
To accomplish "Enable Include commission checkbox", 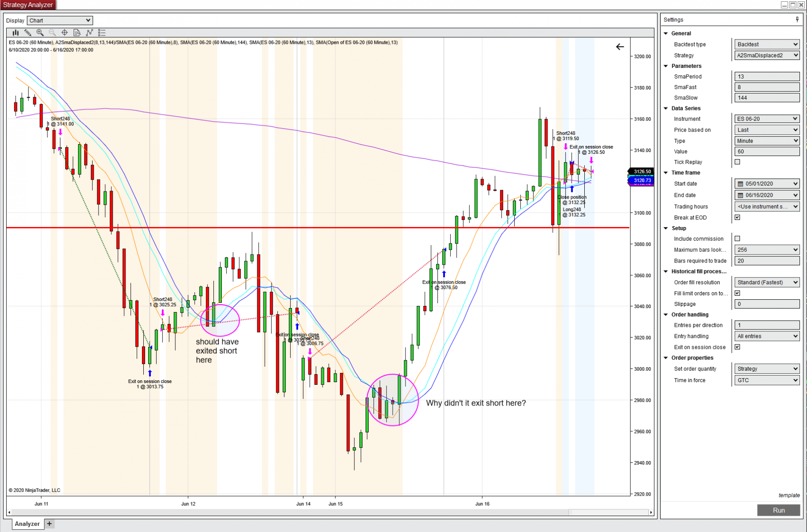I will [737, 239].
